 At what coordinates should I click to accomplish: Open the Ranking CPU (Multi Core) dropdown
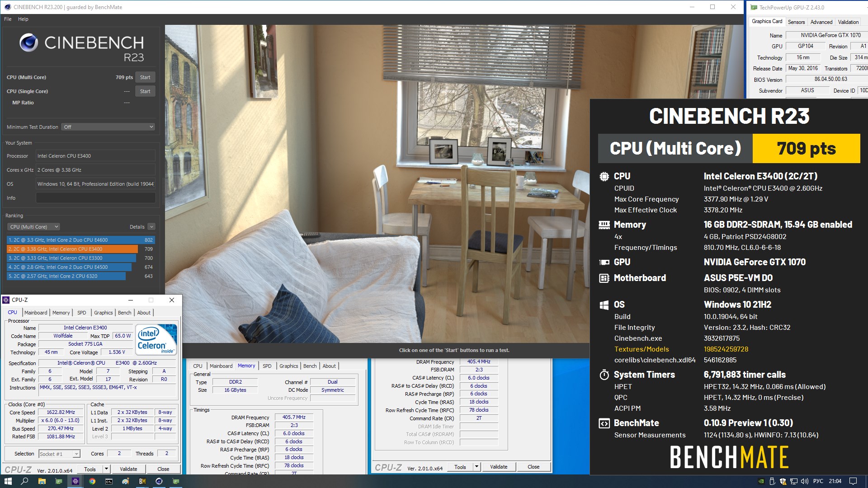coord(34,227)
